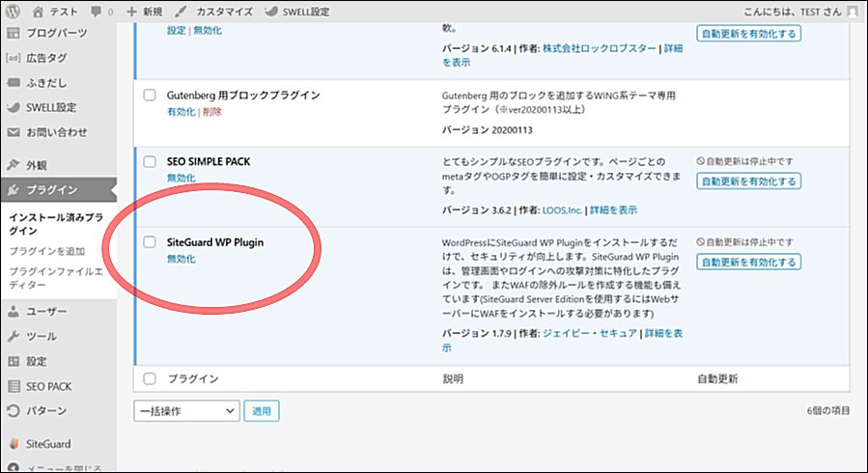Click the ブログパーツ sidebar icon
The image size is (868, 473).
[14, 33]
